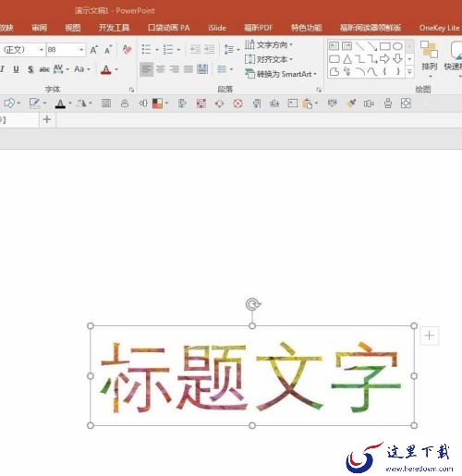The image size is (462, 476).
Task: Select the text box shape in gallery
Action: (334, 46)
